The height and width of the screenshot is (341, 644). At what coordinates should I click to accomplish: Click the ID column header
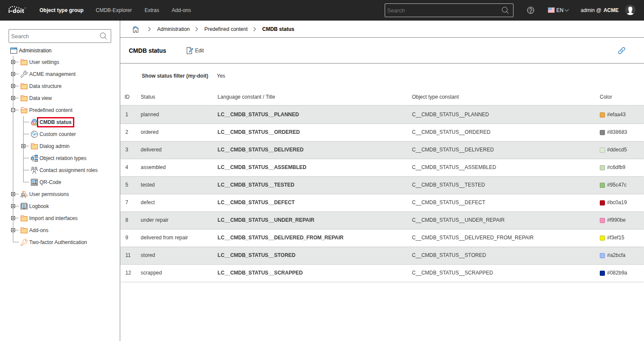coord(127,97)
